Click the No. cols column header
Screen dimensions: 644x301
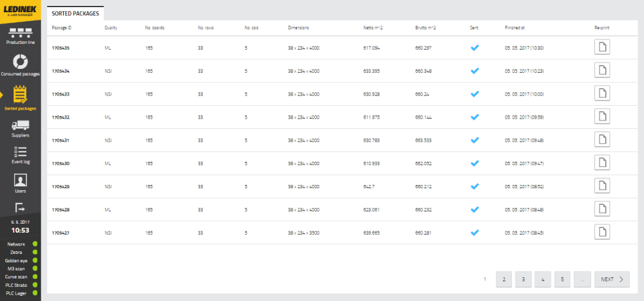click(x=252, y=28)
